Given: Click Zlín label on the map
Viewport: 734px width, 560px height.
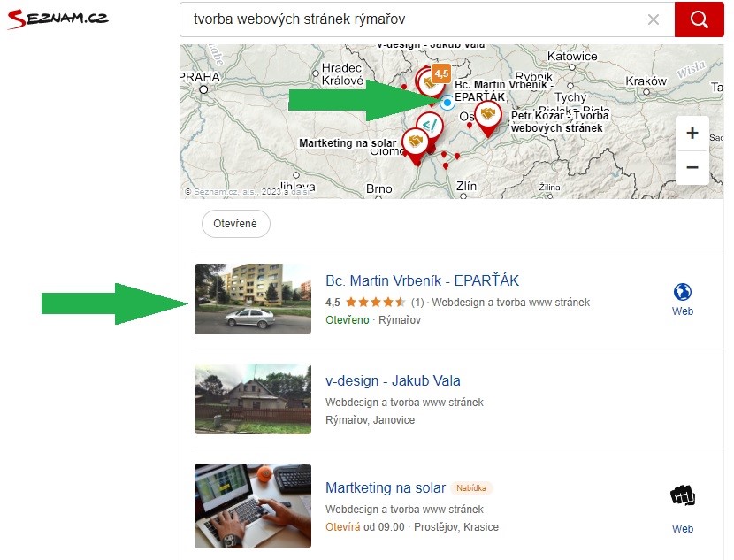Looking at the screenshot, I should pos(466,187).
